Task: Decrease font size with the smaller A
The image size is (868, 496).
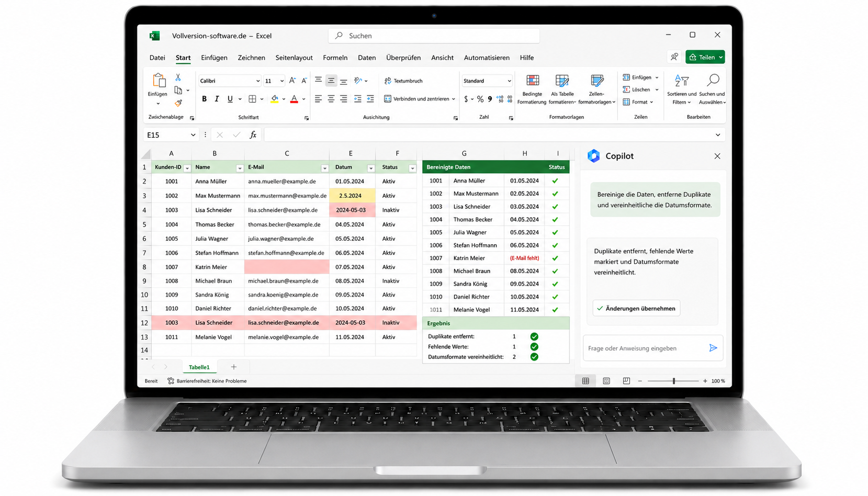Action: pos(304,81)
